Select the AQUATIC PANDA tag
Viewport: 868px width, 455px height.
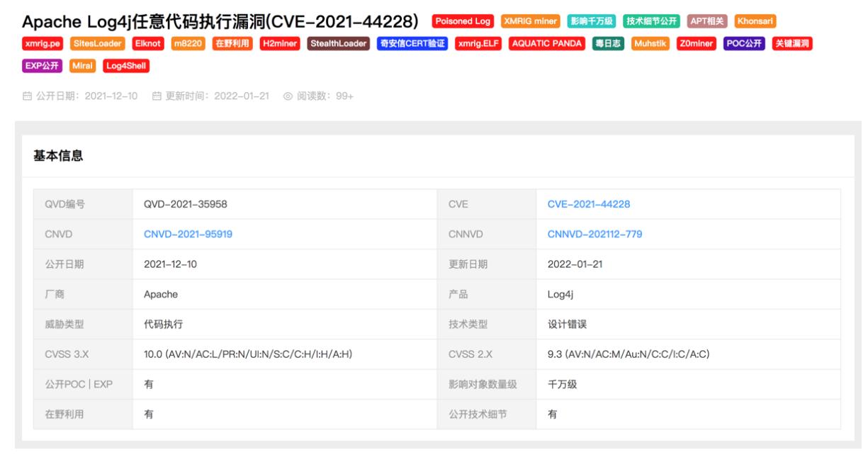pos(547,44)
